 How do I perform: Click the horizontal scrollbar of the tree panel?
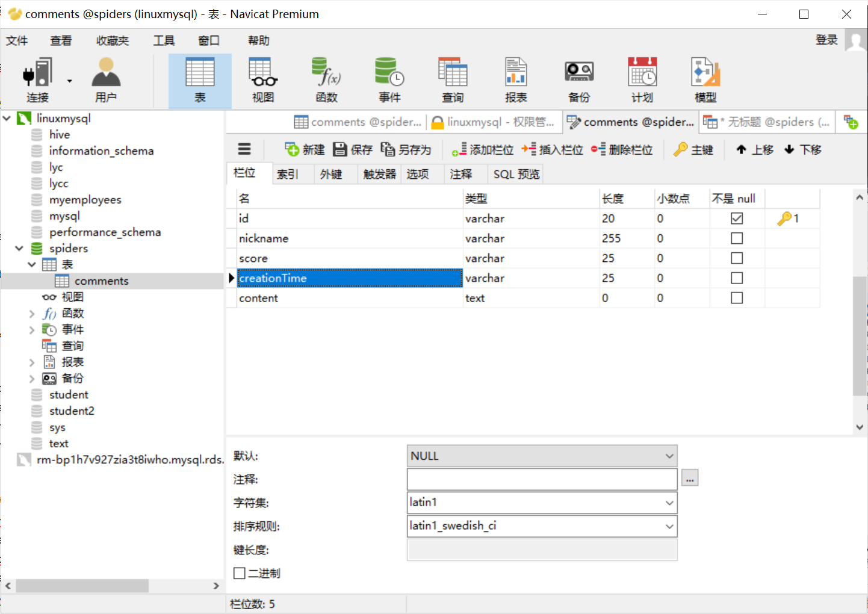(x=82, y=586)
